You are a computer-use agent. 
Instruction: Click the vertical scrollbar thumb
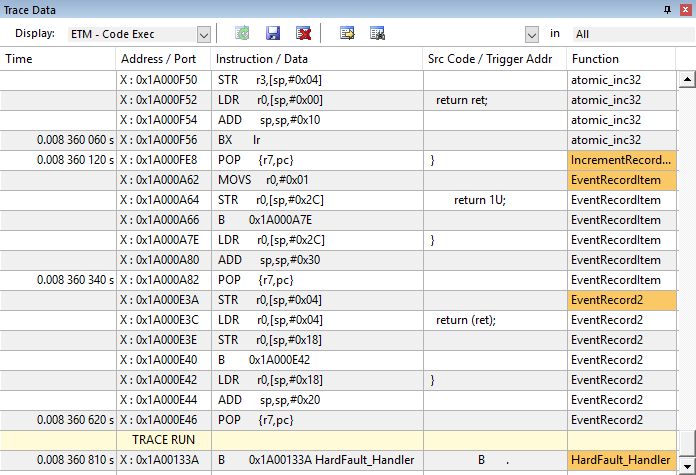coord(687,443)
